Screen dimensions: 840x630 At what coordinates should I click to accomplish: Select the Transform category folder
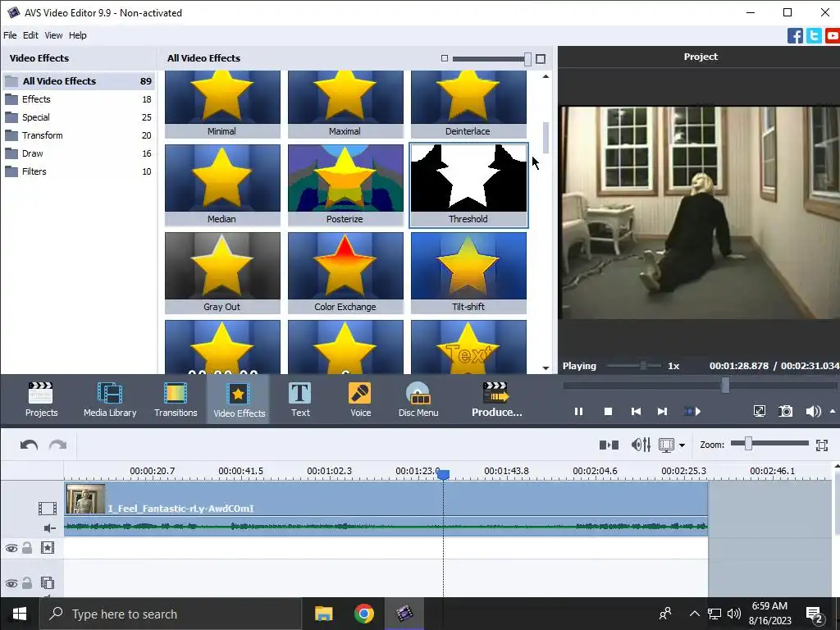point(79,135)
